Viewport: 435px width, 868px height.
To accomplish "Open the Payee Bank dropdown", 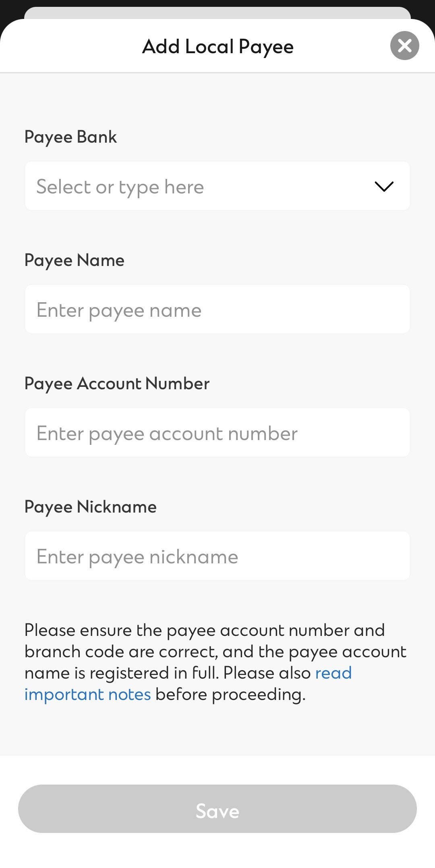I will (x=217, y=186).
